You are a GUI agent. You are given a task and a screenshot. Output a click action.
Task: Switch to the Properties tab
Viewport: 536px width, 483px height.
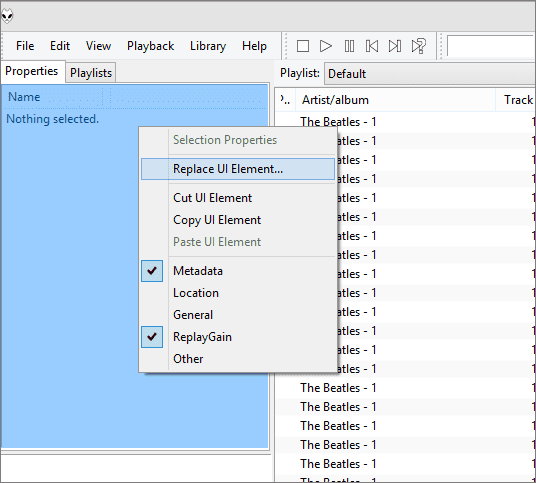(32, 71)
